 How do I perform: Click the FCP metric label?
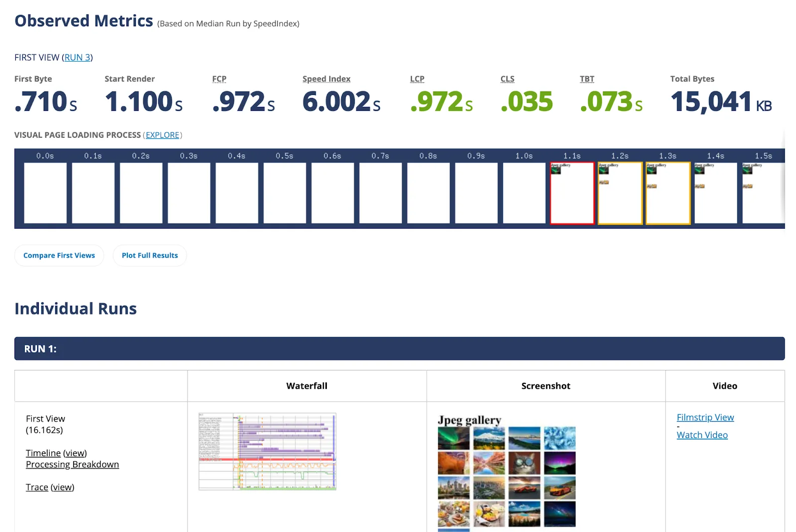point(219,79)
